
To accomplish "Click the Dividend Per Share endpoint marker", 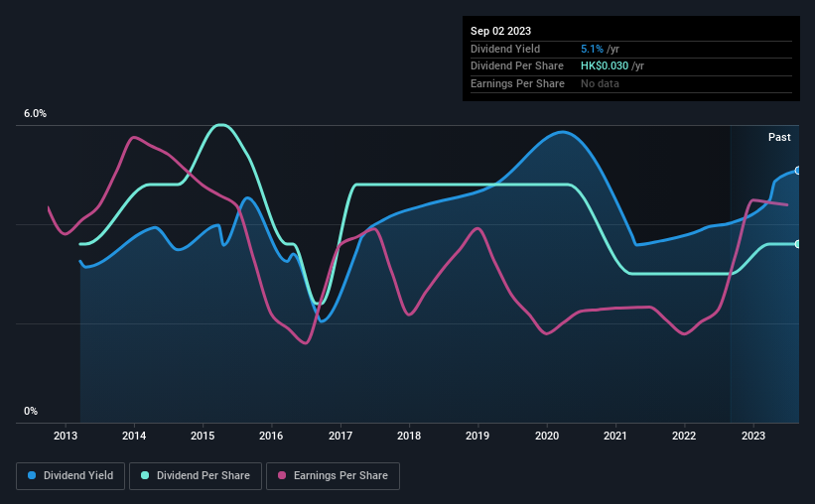I will (x=798, y=244).
